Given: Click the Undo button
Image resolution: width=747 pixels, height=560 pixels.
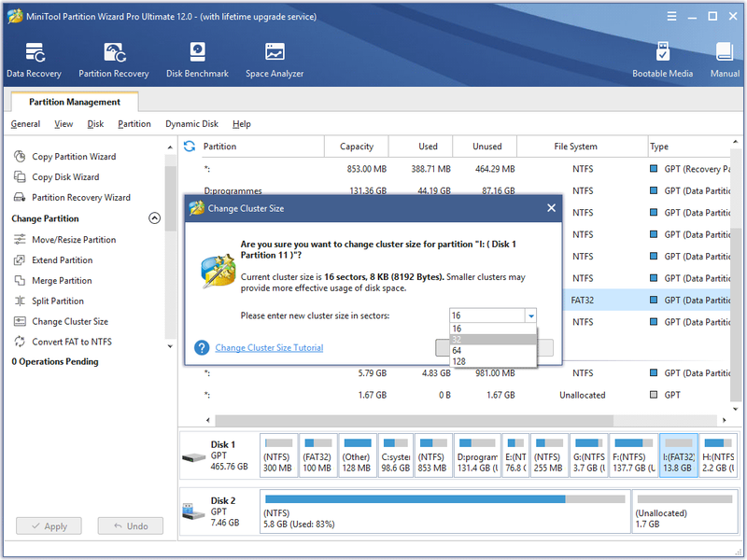Looking at the screenshot, I should pyautogui.click(x=131, y=526).
